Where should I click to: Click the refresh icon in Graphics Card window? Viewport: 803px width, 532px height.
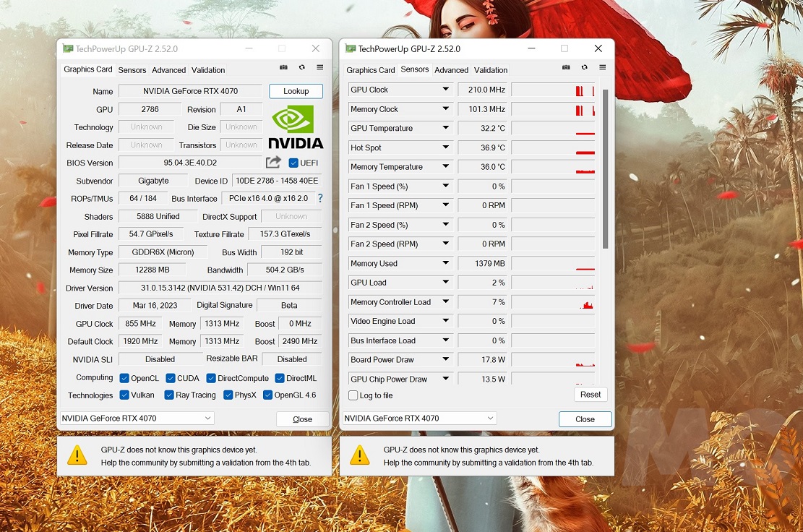301,68
